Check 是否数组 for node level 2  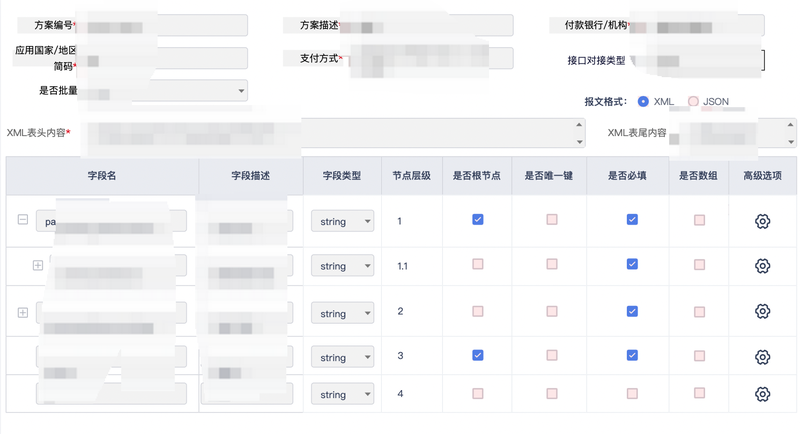[699, 312]
